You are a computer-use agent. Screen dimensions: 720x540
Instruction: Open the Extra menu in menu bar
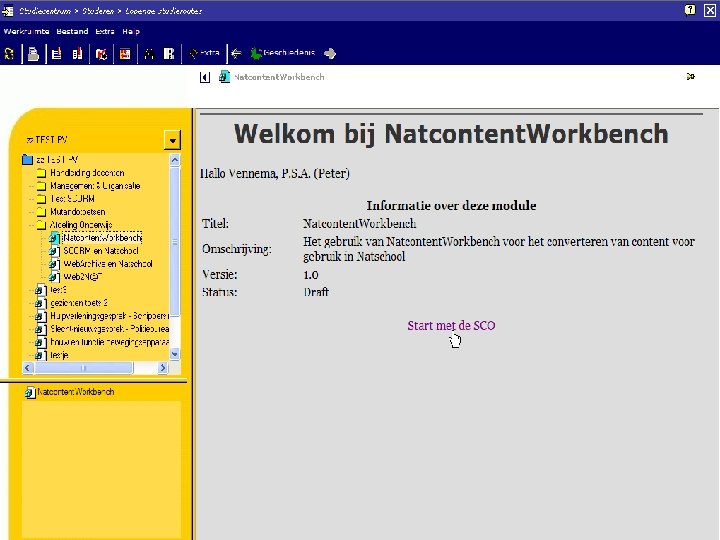(105, 31)
